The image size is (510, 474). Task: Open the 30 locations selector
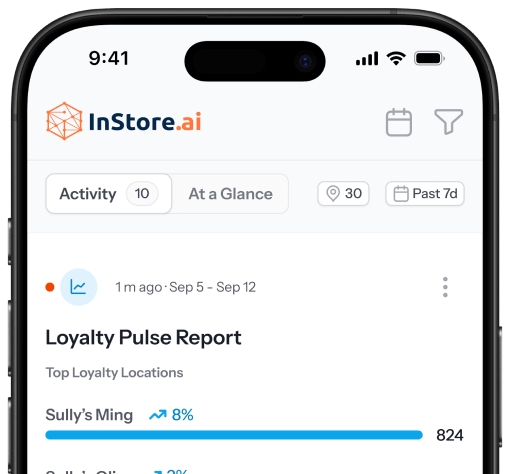point(343,193)
